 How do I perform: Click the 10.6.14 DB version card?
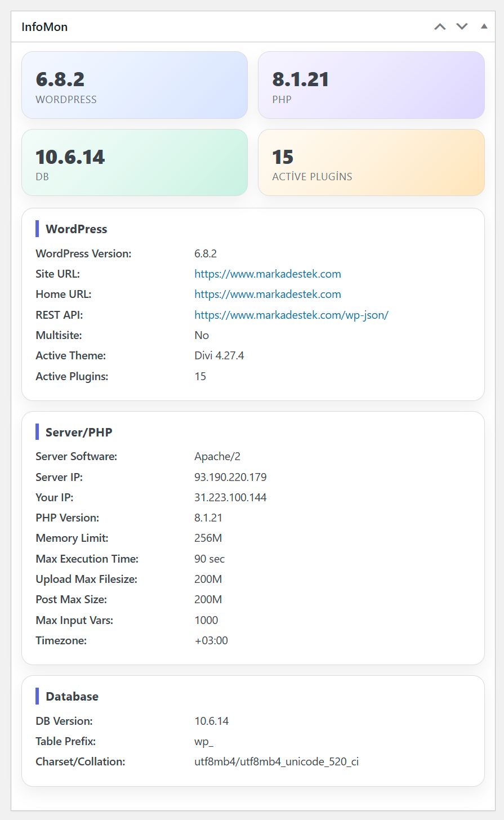pos(135,163)
